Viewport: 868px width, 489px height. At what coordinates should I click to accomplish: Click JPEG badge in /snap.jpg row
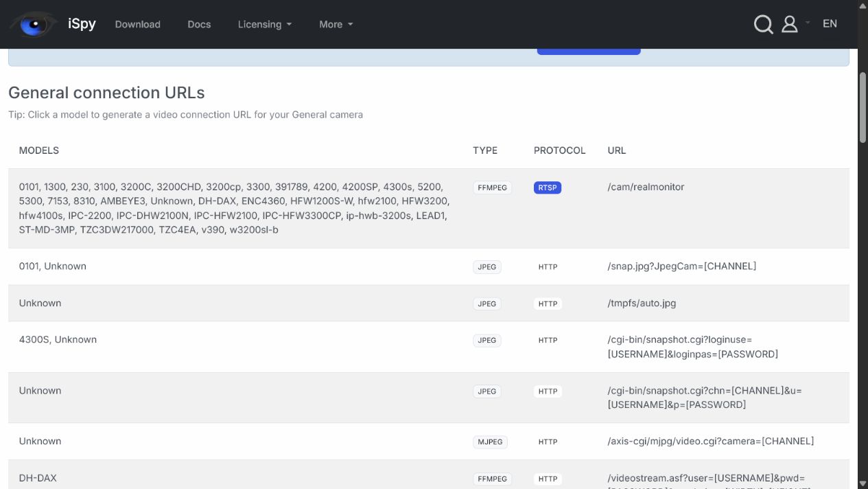coord(487,267)
